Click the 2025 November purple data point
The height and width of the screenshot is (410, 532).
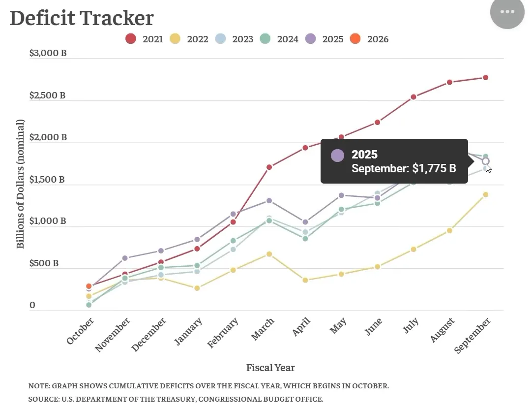(125, 258)
